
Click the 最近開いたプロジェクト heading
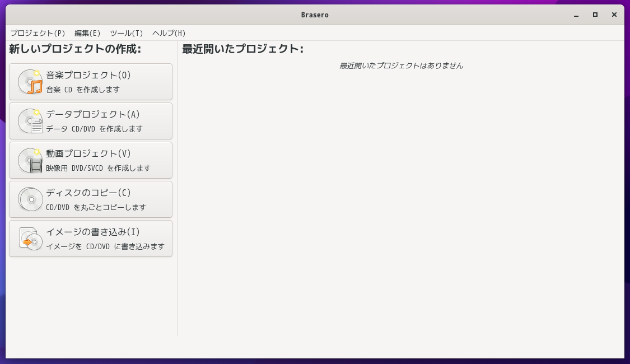tap(242, 49)
